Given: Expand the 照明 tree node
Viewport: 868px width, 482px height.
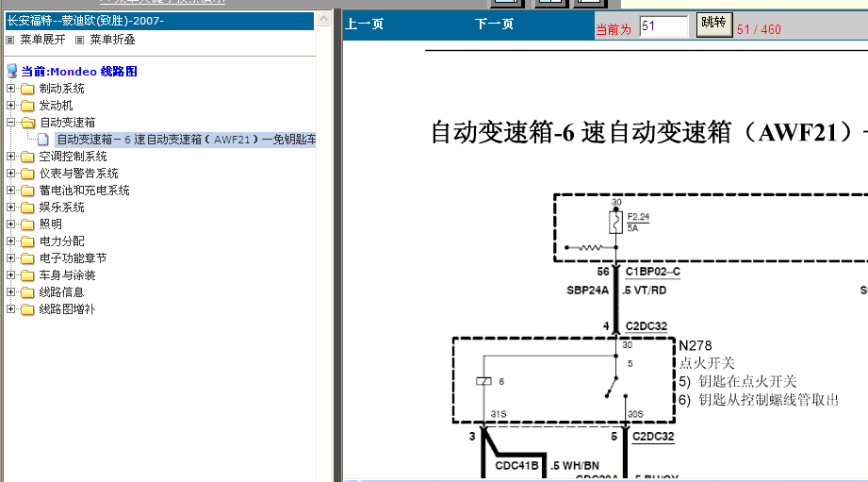Looking at the screenshot, I should pos(10,224).
